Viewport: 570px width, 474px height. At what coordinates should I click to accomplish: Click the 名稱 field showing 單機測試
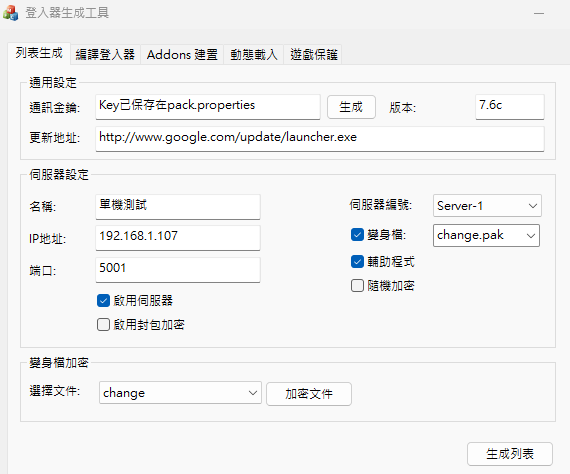178,207
